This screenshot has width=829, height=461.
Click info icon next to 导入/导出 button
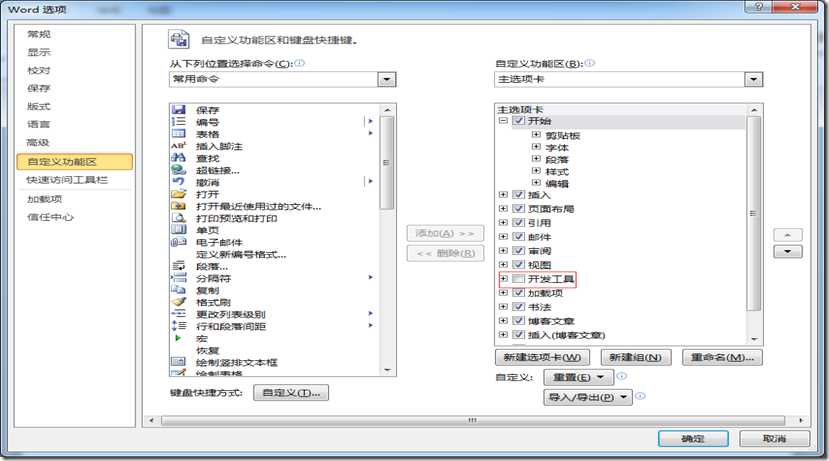[640, 396]
